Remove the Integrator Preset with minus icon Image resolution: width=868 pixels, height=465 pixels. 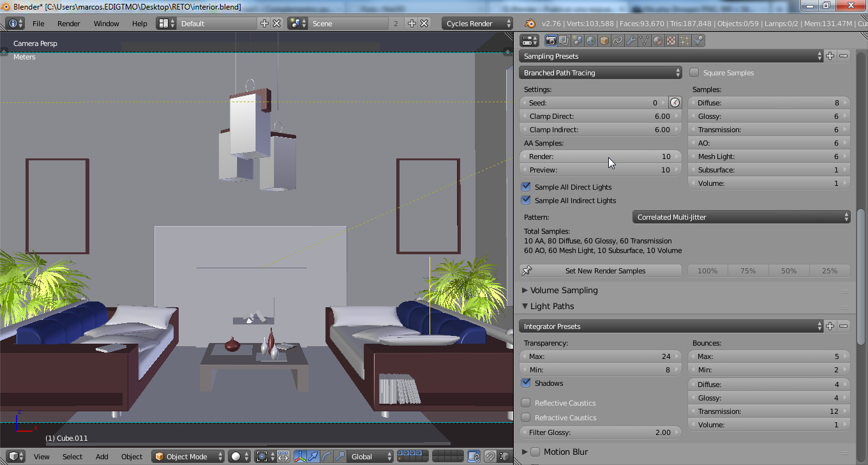point(844,326)
